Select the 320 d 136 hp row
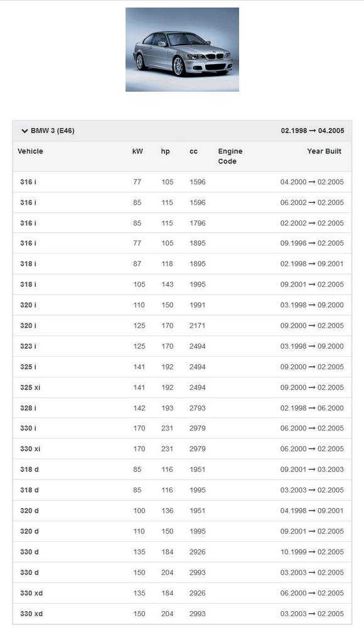 [x=182, y=511]
